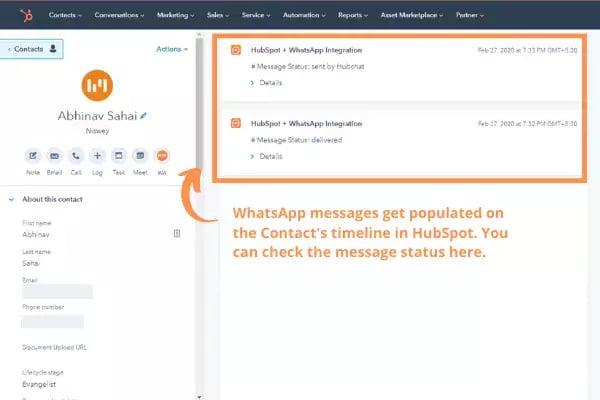Viewport: 600px width, 400px height.
Task: Schedule a Meet with this contact
Action: point(140,156)
